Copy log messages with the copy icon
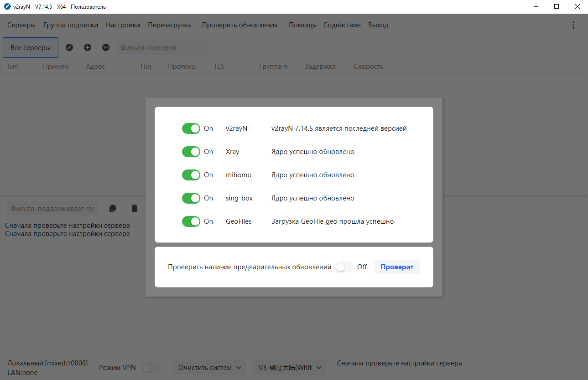This screenshot has height=380, width=588. pyautogui.click(x=113, y=208)
